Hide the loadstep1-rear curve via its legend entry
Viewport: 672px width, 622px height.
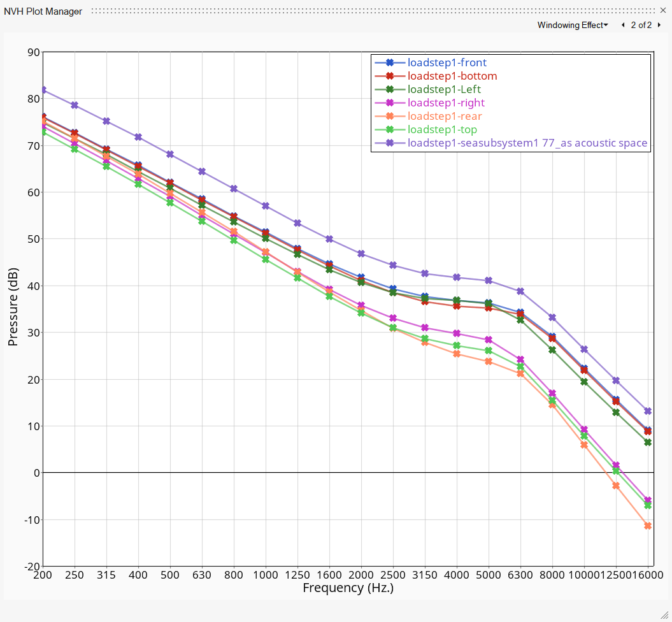(x=444, y=116)
